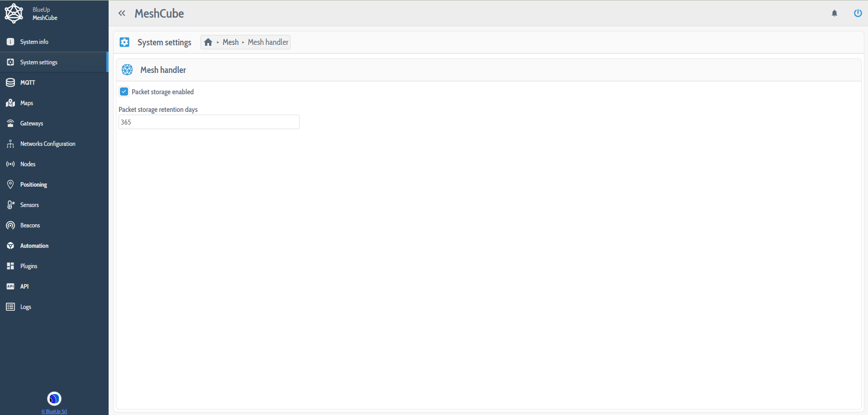Click the power logout icon
Image resolution: width=868 pixels, height=415 pixels.
coord(858,13)
